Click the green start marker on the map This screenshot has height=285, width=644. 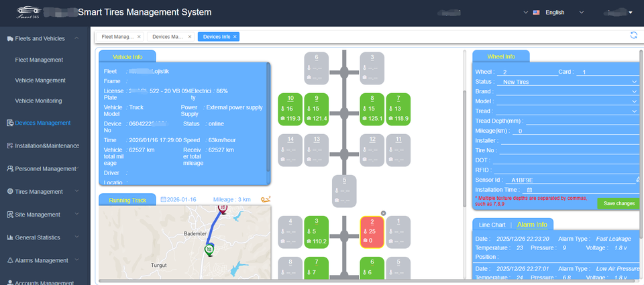click(210, 249)
